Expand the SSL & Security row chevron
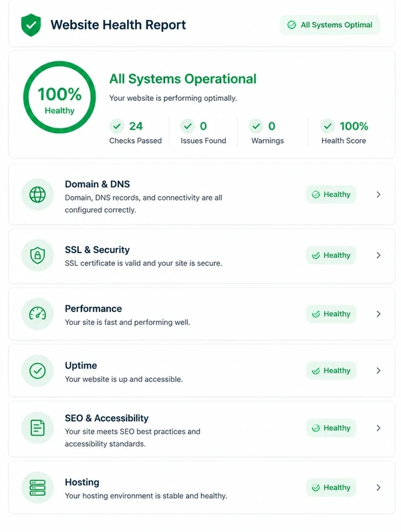The width and height of the screenshot is (401, 532). (x=378, y=255)
